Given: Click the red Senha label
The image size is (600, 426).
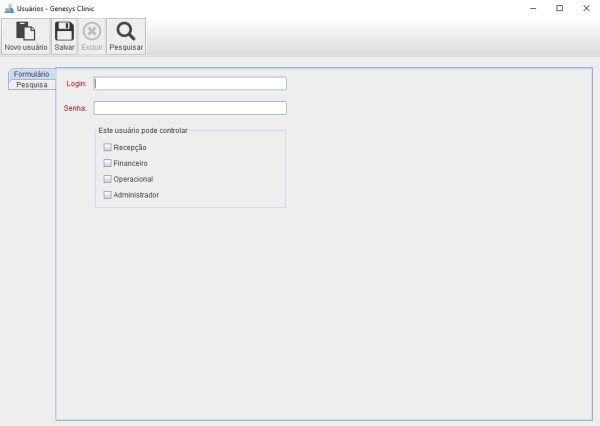Looking at the screenshot, I should click(x=76, y=108).
